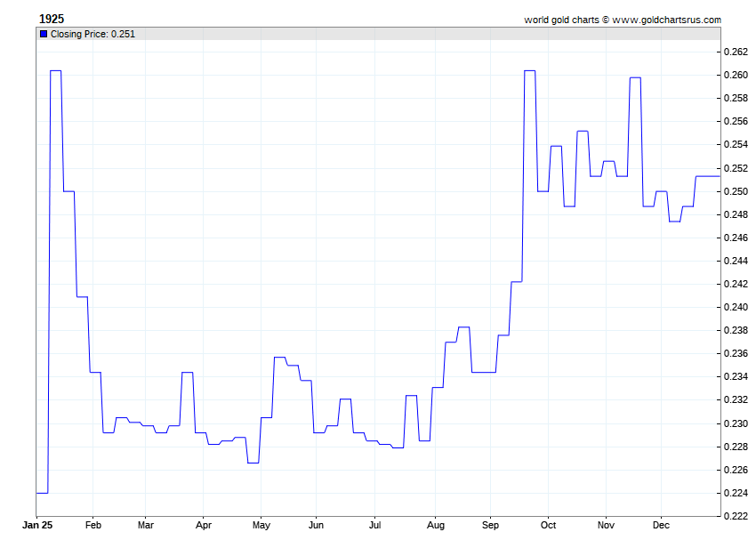Screen dimensions: 756x548
Task: Click the 0.250 y-axis price label
Action: tap(736, 191)
